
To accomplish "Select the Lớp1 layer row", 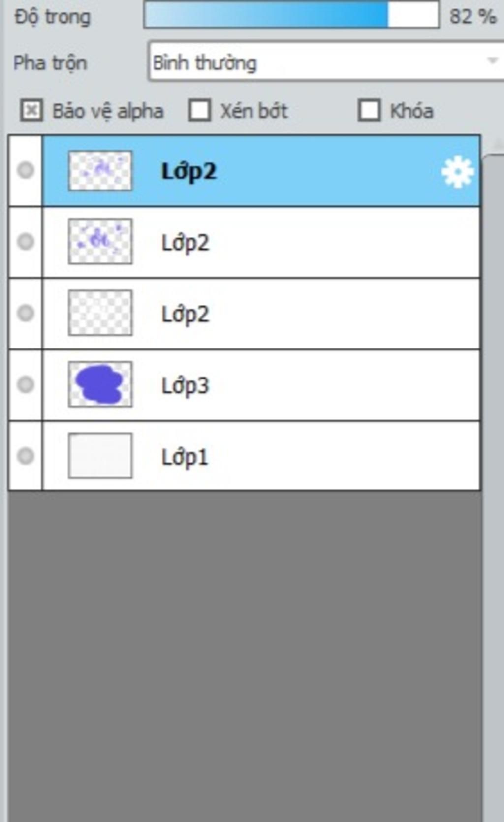I will pyautogui.click(x=261, y=456).
